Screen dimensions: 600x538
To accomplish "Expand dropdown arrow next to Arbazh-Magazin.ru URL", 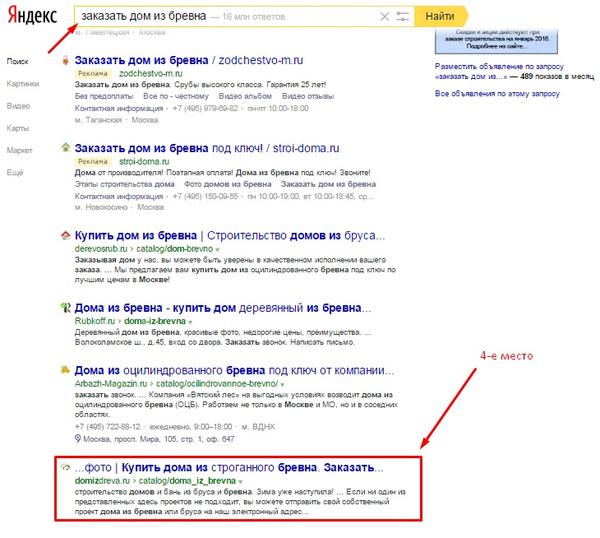I will point(282,384).
